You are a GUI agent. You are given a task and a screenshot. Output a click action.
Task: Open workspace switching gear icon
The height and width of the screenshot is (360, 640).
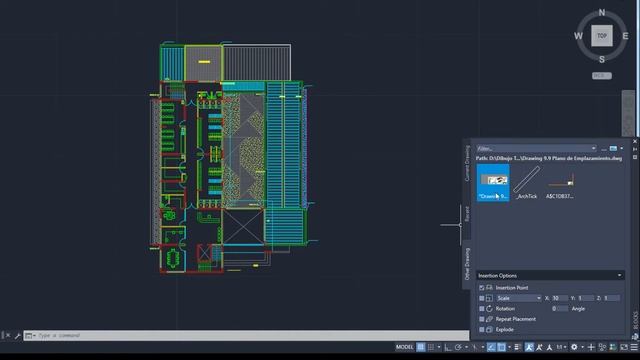tap(574, 347)
